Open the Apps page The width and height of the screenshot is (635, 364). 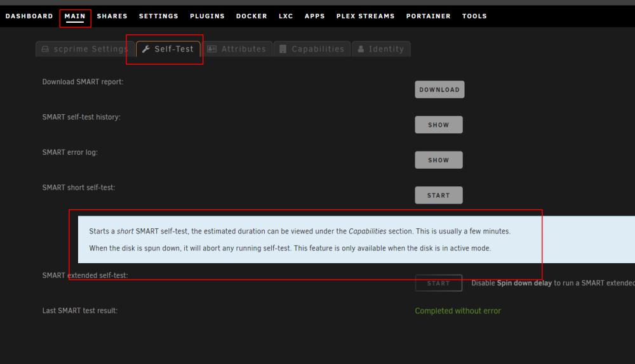(x=315, y=16)
